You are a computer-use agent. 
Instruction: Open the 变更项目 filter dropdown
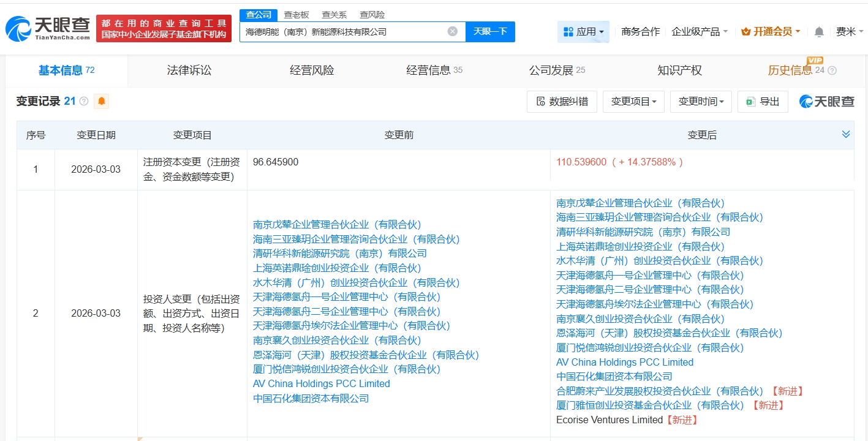pyautogui.click(x=633, y=102)
